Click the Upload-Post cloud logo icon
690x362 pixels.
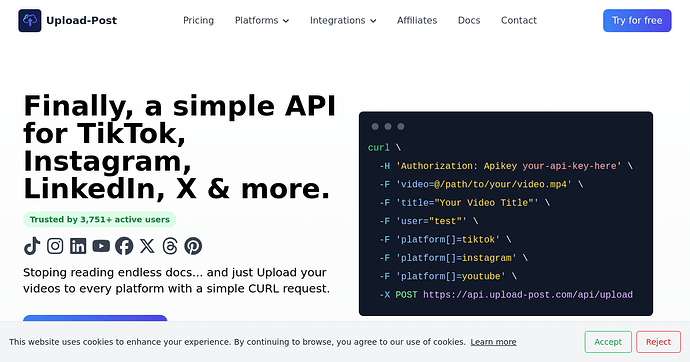pyautogui.click(x=29, y=20)
